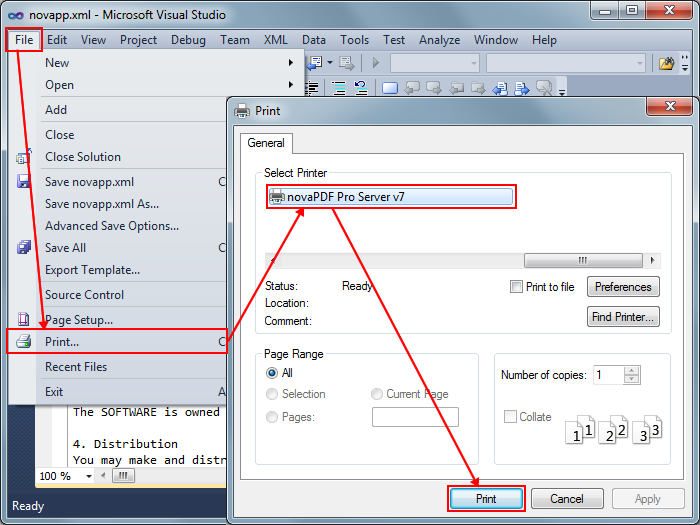Click the Close Solution icon in File menu
This screenshot has height=525, width=700.
(x=23, y=157)
